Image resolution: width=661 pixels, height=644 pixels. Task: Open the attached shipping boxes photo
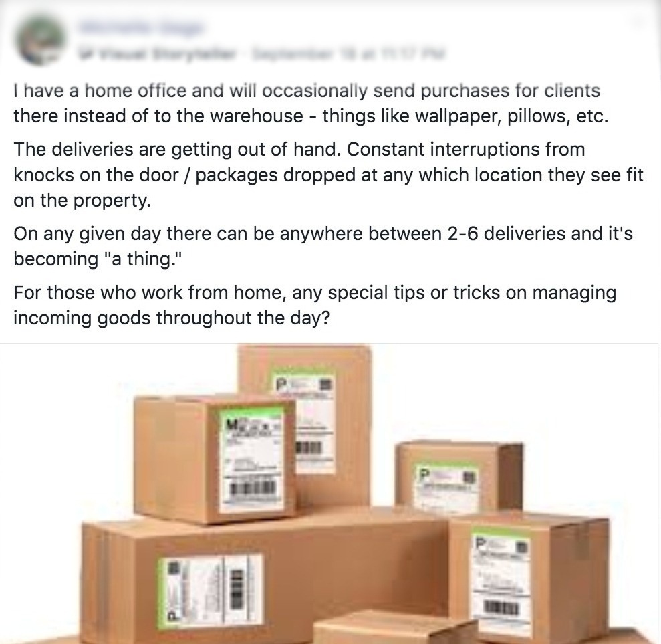[330, 494]
